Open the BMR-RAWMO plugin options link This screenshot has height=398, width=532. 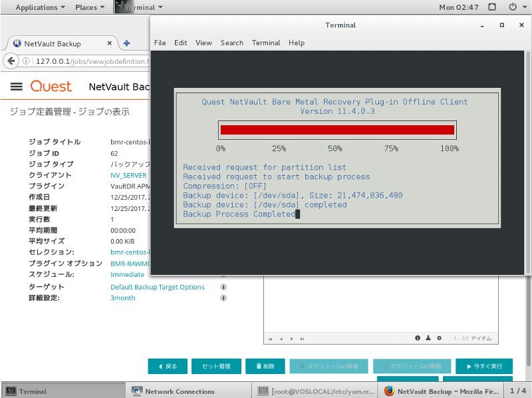click(130, 264)
